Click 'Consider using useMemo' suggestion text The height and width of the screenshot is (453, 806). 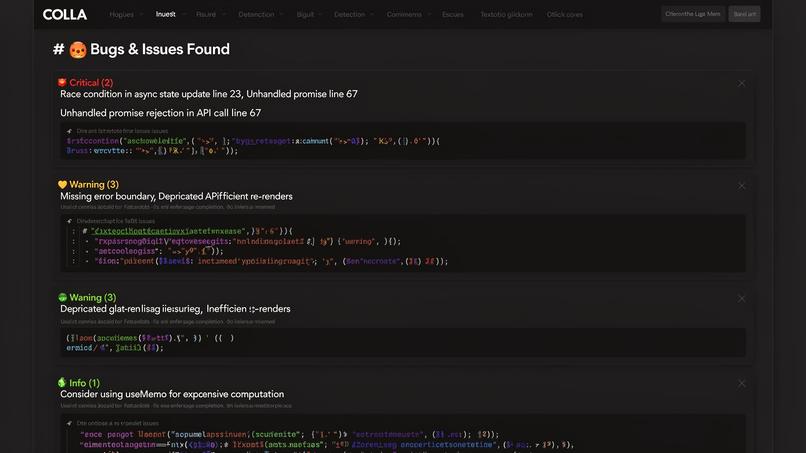[172, 394]
